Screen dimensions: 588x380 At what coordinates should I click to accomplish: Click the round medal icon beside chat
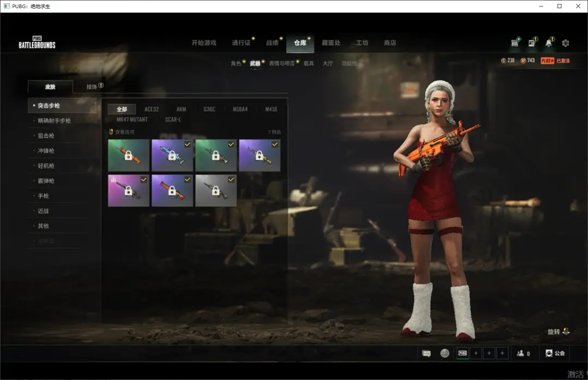445,353
